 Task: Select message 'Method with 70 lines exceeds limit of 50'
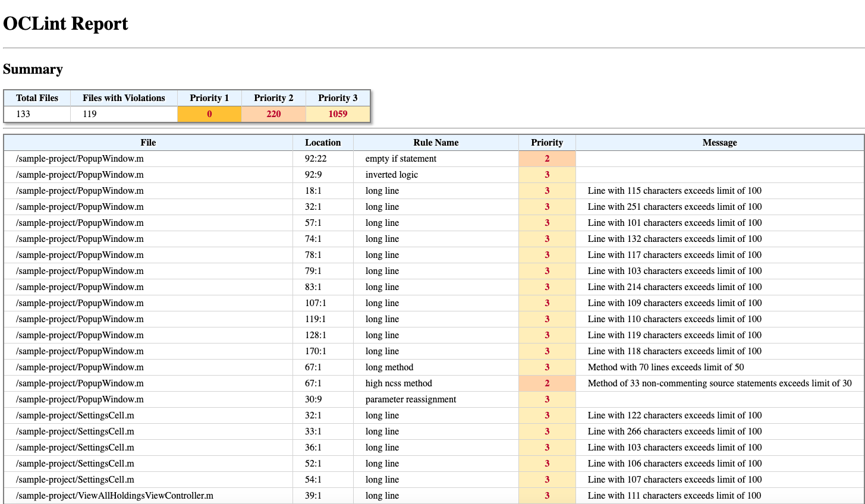pos(666,367)
